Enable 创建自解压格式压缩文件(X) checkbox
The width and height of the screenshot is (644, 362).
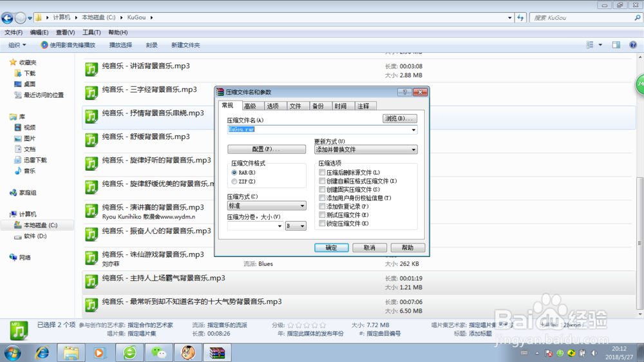click(322, 181)
